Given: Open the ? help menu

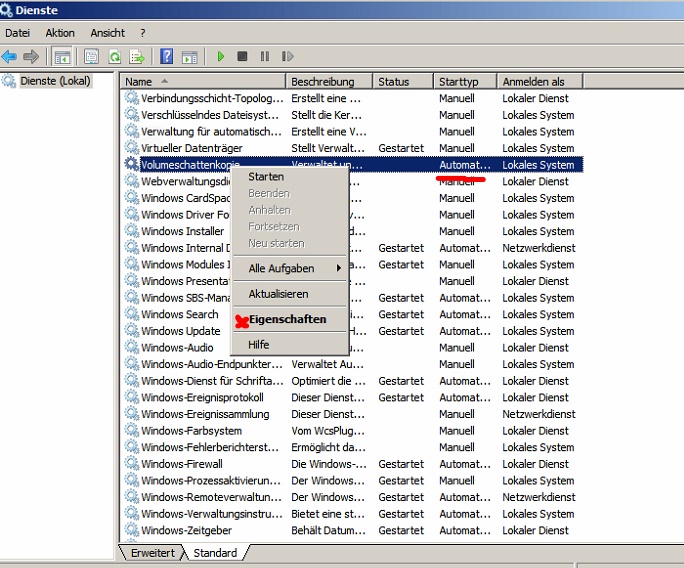Looking at the screenshot, I should click(x=143, y=33).
